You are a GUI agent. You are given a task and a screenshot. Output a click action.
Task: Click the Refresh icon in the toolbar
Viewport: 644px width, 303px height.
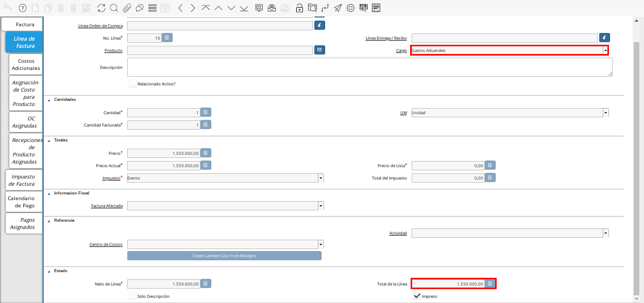tap(101, 8)
